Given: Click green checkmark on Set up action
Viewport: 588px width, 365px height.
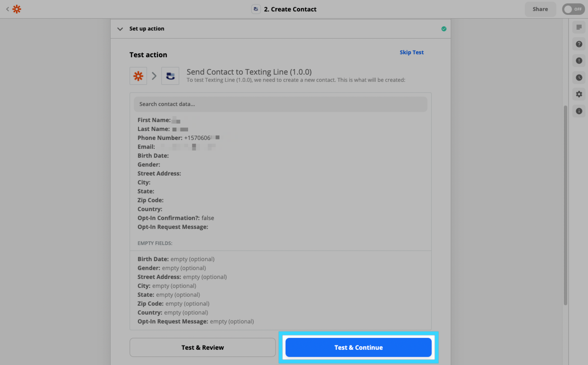Looking at the screenshot, I should (444, 29).
